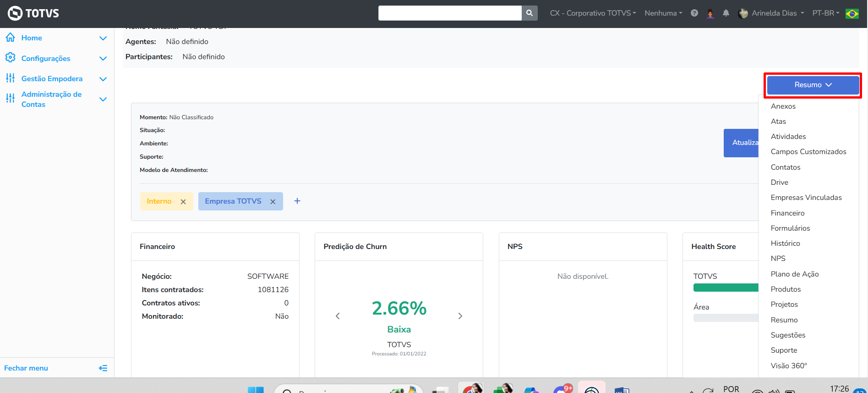Remove the Interno tag with its X
The image size is (868, 393).
coord(183,202)
